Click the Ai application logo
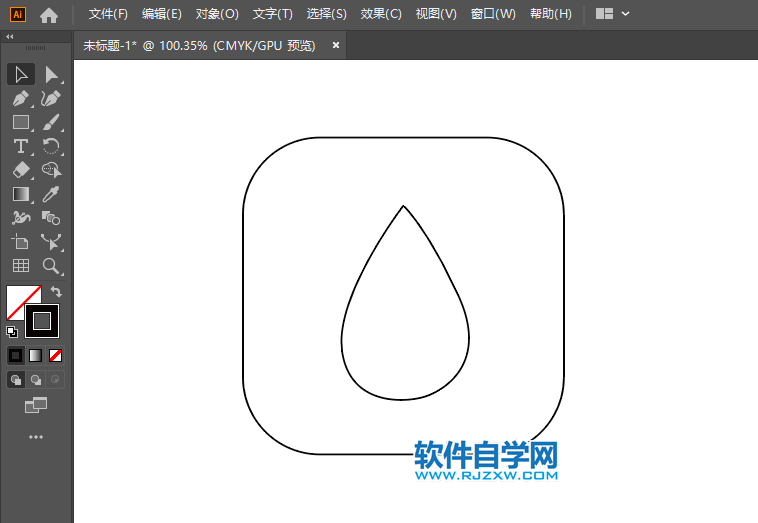 click(18, 15)
